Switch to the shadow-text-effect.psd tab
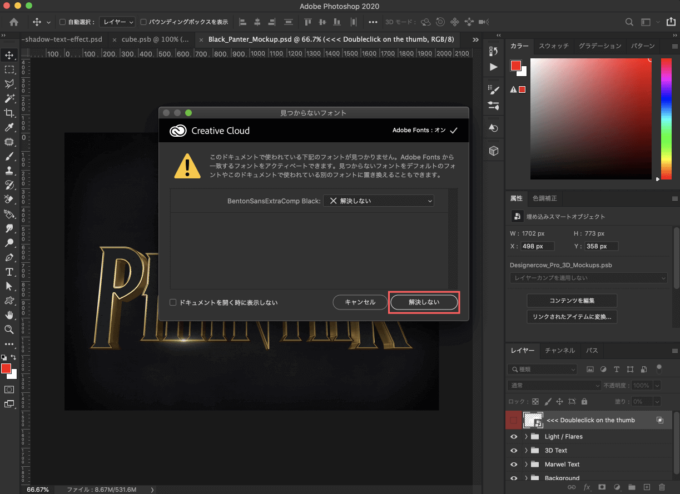Image resolution: width=680 pixels, height=494 pixels. tap(64, 39)
